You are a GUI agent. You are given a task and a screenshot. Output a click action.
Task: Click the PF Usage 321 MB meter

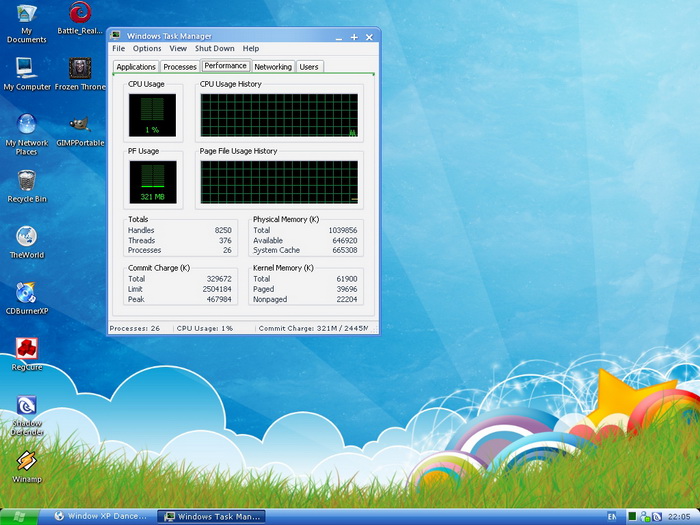[153, 182]
